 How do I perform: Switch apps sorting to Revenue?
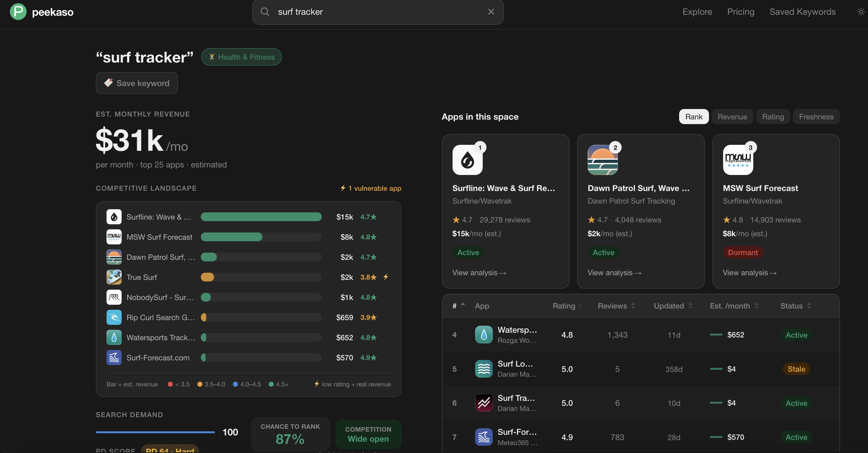point(732,117)
